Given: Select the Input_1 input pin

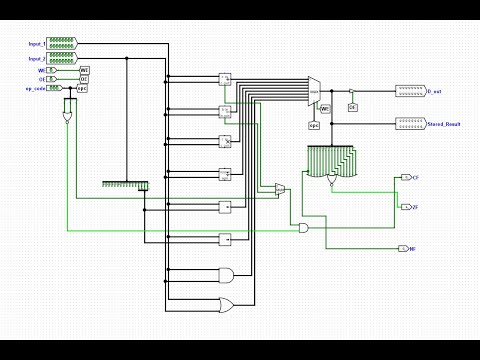Looking at the screenshot, I should (62, 44).
